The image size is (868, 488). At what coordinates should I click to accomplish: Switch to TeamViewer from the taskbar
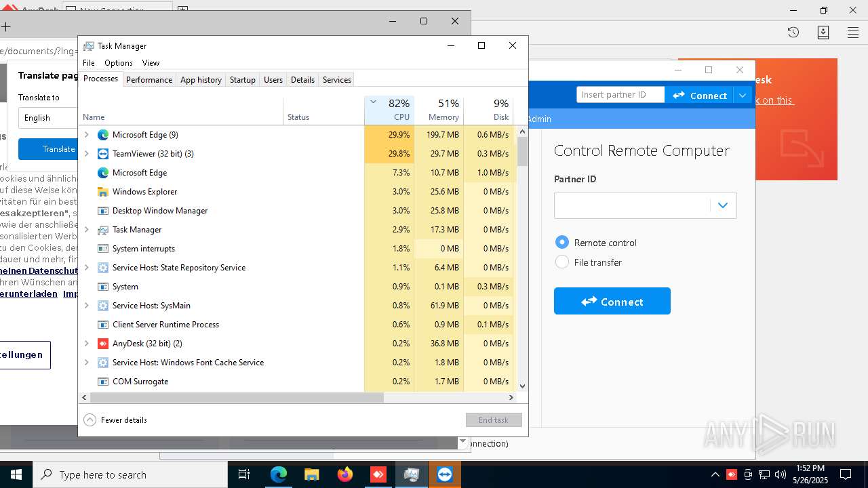[444, 474]
